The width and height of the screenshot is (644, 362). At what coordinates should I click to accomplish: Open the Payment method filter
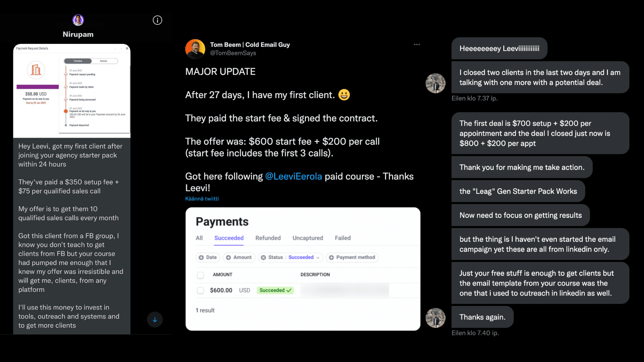[x=352, y=257]
